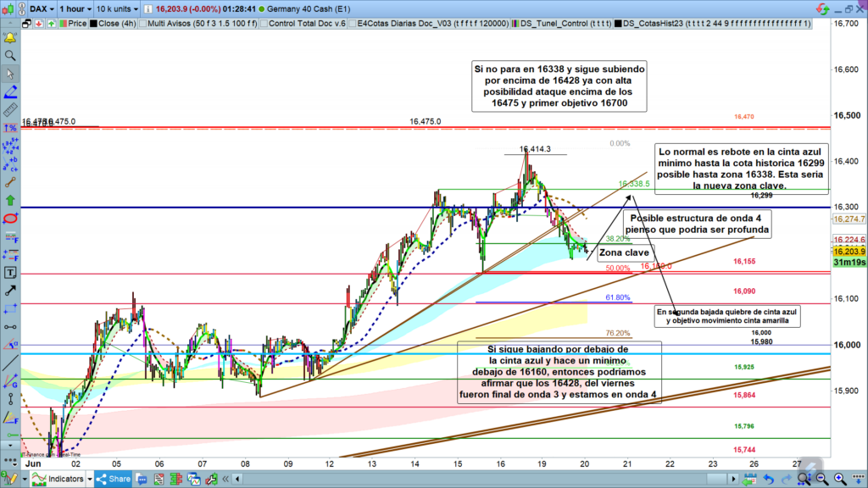Viewport: 868px width, 488px height.
Task: Select the green up arrow drawing tool
Action: click(10, 200)
